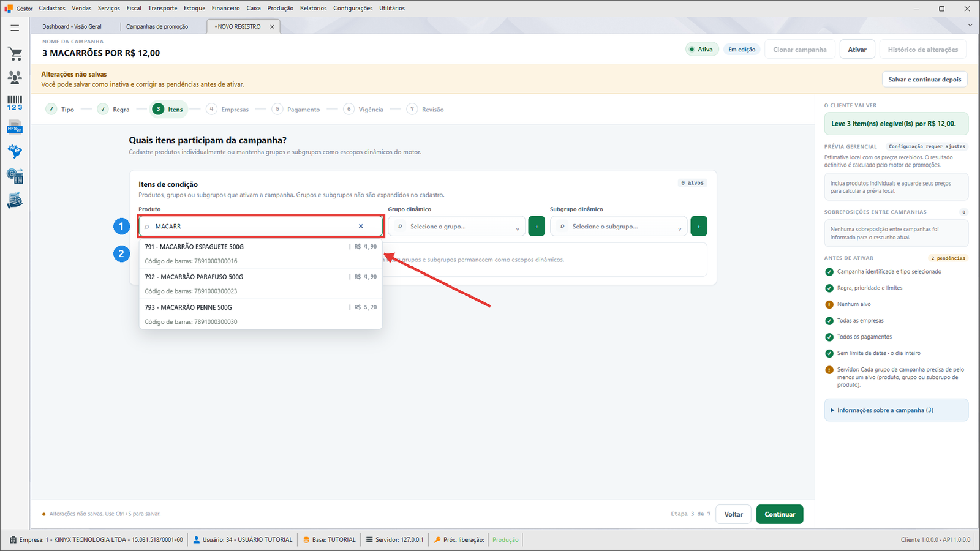Switch to Dashboard - Visão Geral tab
Viewport: 980px width, 551px height.
tap(72, 27)
